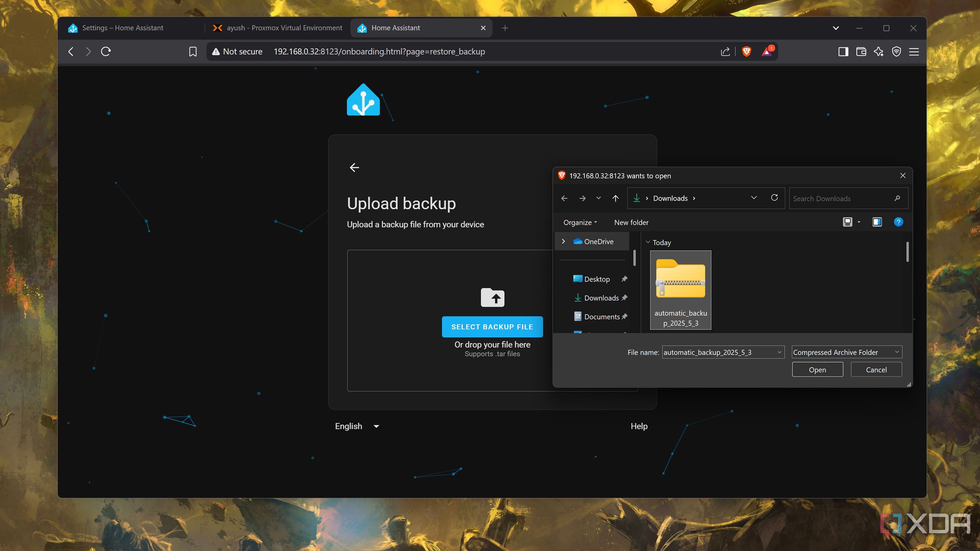Open Brave VPN icon
This screenshot has width=980, height=551.
[896, 51]
